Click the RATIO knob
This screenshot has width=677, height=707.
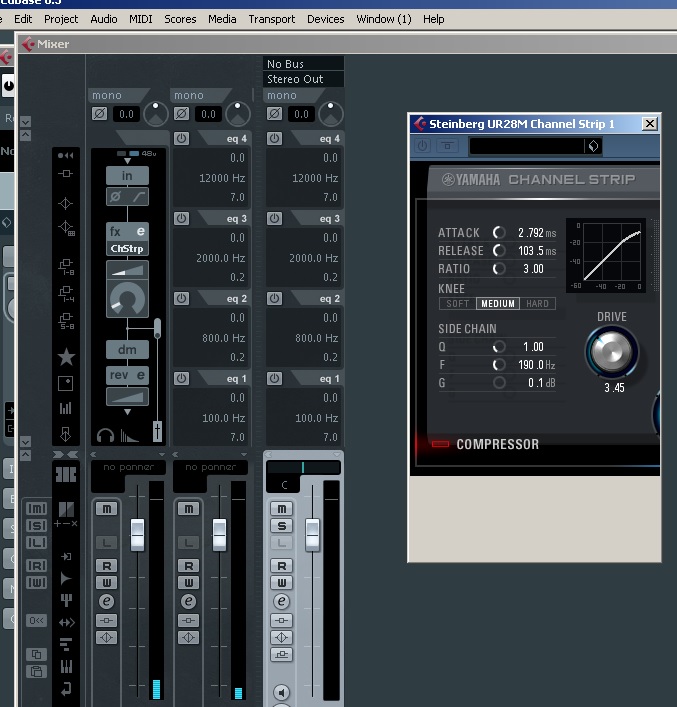point(499,269)
